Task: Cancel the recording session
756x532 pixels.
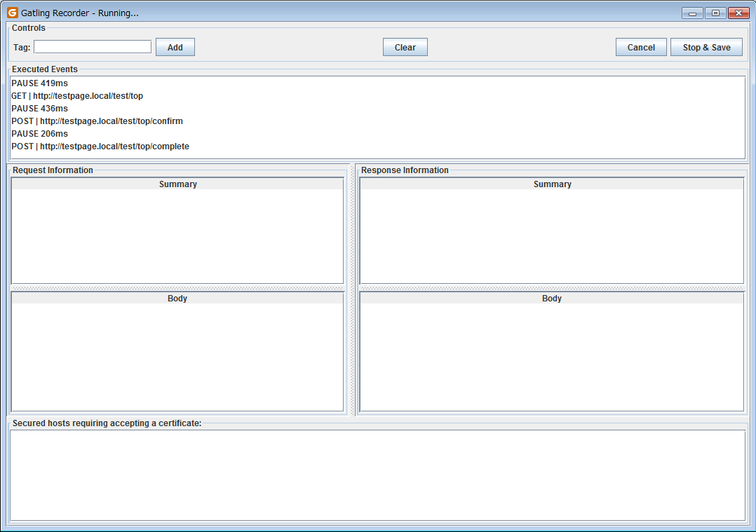Action: coord(641,47)
